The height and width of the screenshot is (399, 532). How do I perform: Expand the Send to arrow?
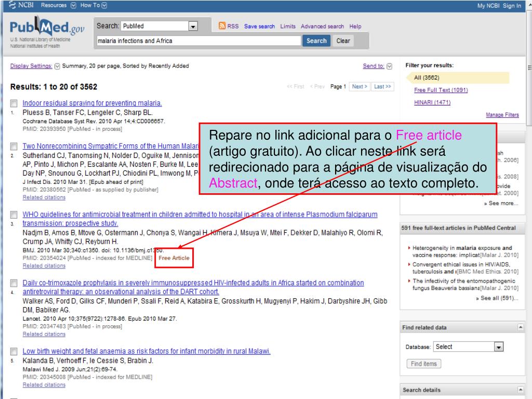pyautogui.click(x=389, y=66)
